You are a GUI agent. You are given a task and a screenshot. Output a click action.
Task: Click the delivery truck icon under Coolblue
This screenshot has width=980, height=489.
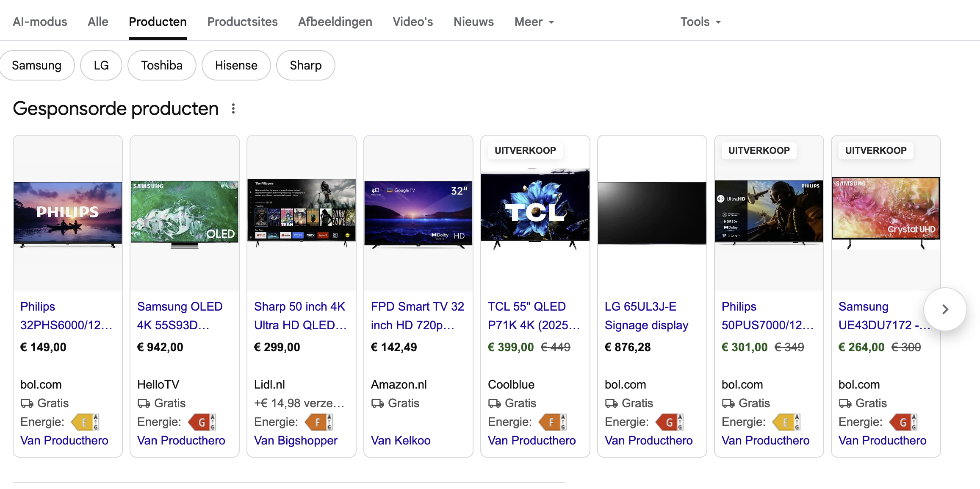click(x=495, y=403)
